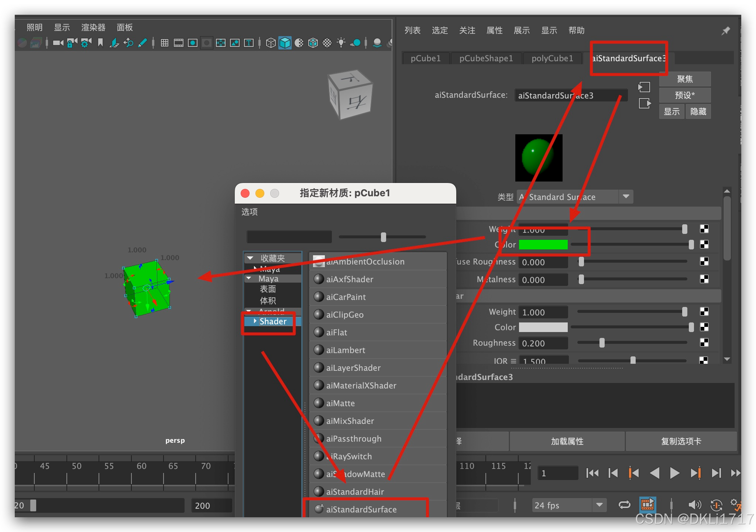The image size is (756, 532).
Task: Enable wireframe display cube icon
Action: click(271, 43)
